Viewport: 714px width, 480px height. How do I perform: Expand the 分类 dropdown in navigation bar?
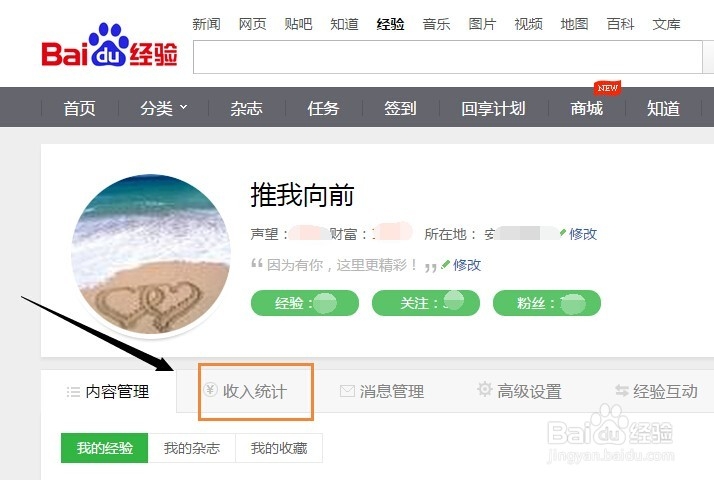(x=163, y=108)
